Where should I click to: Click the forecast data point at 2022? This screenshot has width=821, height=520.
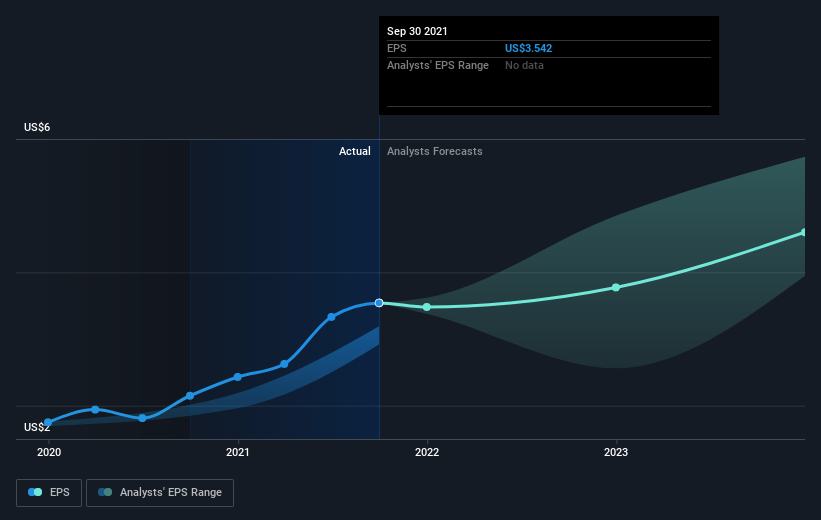click(x=427, y=307)
